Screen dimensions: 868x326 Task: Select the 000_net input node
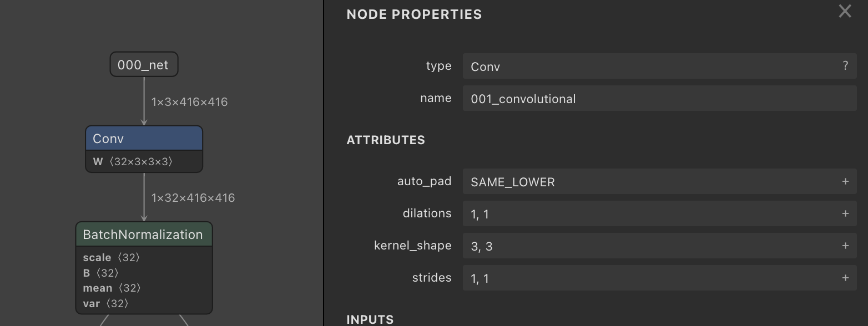144,64
